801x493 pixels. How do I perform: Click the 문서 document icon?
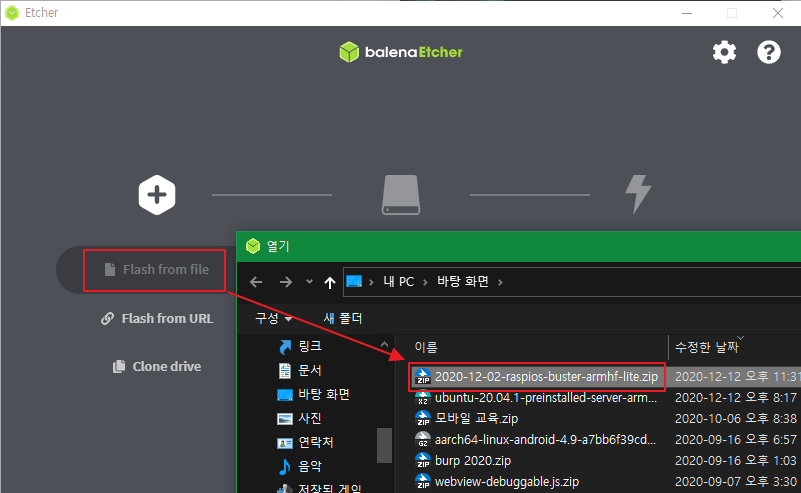point(285,370)
